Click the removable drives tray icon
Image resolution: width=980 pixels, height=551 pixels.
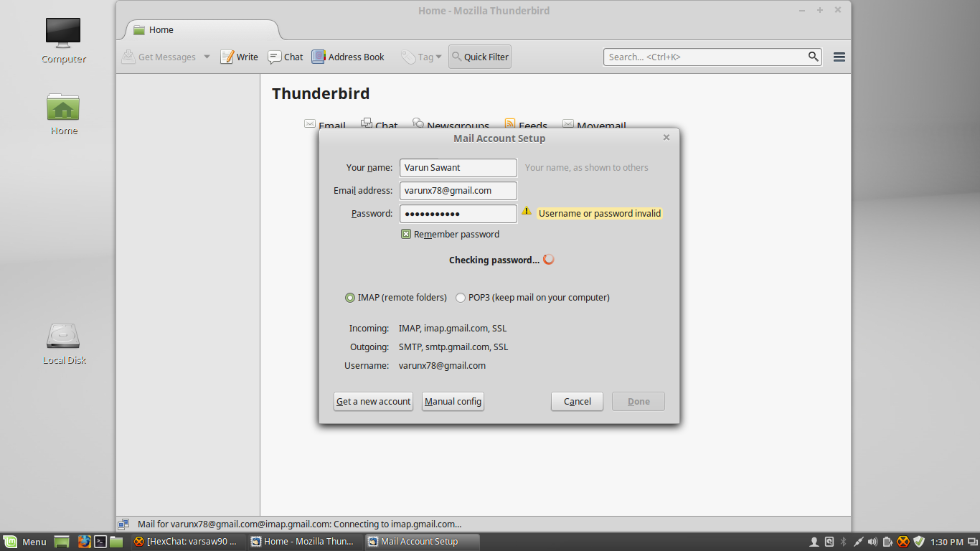[x=829, y=542]
